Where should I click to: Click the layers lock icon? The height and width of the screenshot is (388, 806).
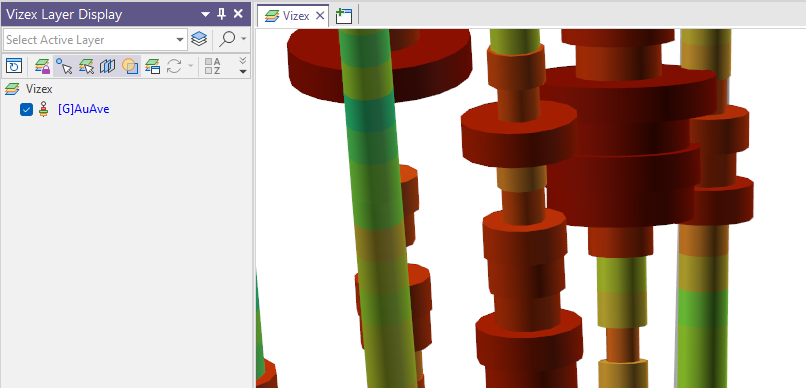tap(42, 66)
